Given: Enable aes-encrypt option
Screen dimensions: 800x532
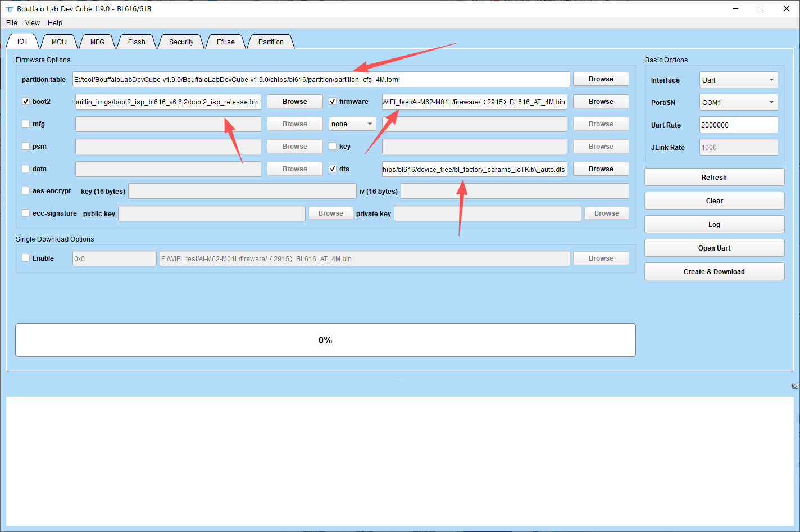Looking at the screenshot, I should pos(26,191).
